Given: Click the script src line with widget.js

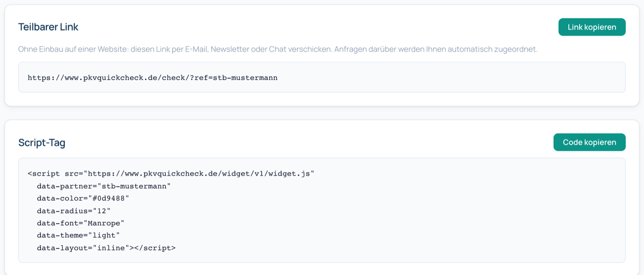Looking at the screenshot, I should 171,174.
